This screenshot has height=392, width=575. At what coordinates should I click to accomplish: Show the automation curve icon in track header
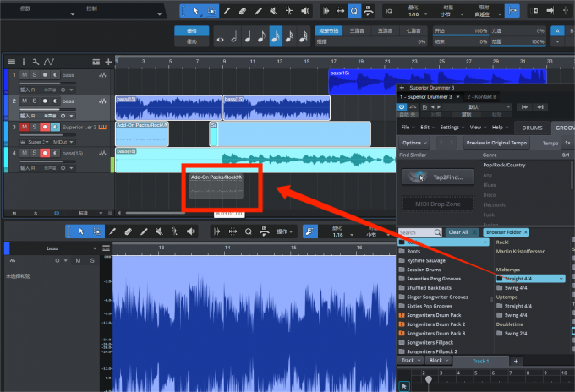click(x=49, y=62)
